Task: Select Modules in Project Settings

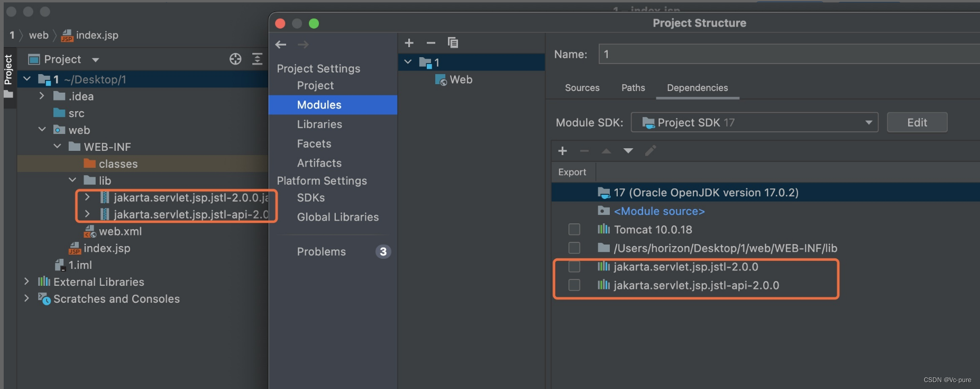Action: [333, 105]
